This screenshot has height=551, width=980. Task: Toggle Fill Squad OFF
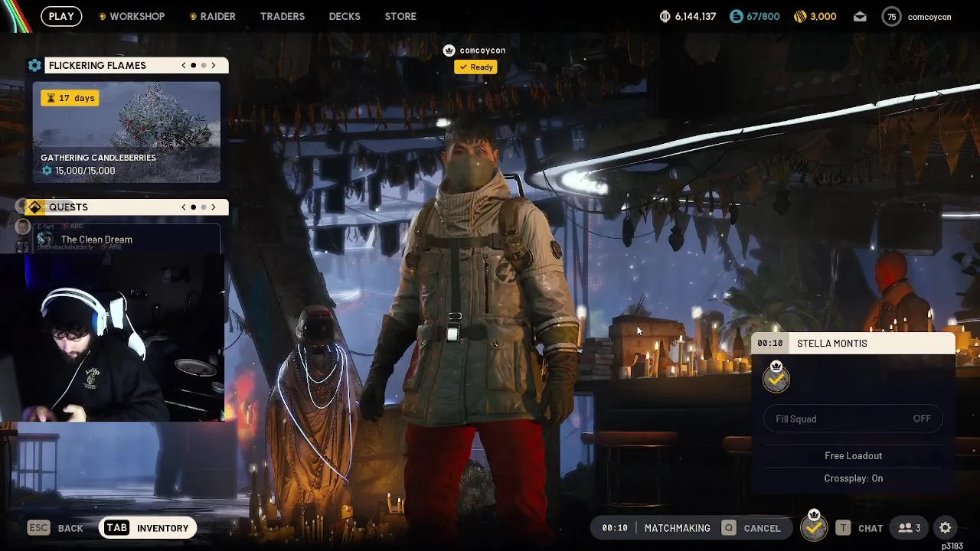click(853, 419)
